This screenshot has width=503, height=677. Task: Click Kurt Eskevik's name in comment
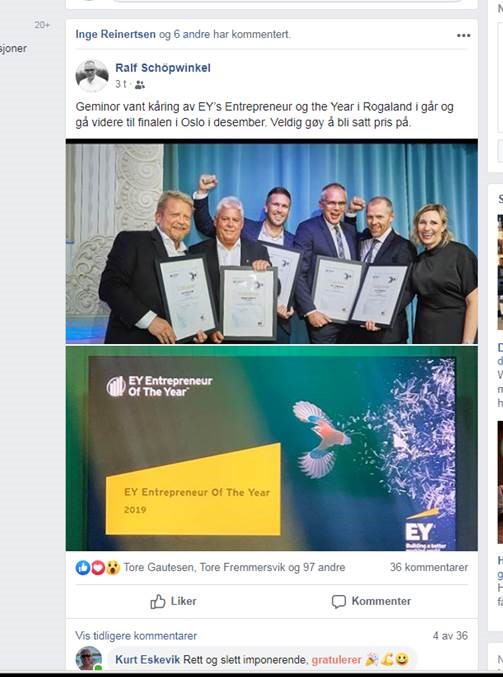tap(147, 660)
